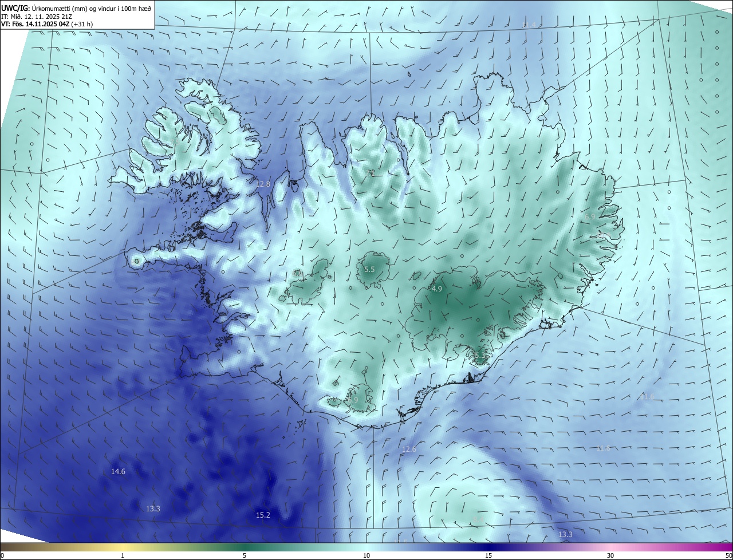Click the dark green color bar segment above 5
This screenshot has width=733, height=560.
(245, 547)
